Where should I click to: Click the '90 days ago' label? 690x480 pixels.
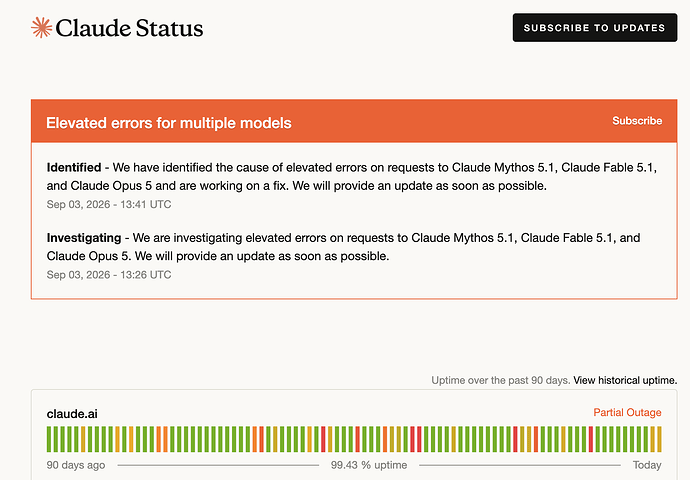coord(76,465)
